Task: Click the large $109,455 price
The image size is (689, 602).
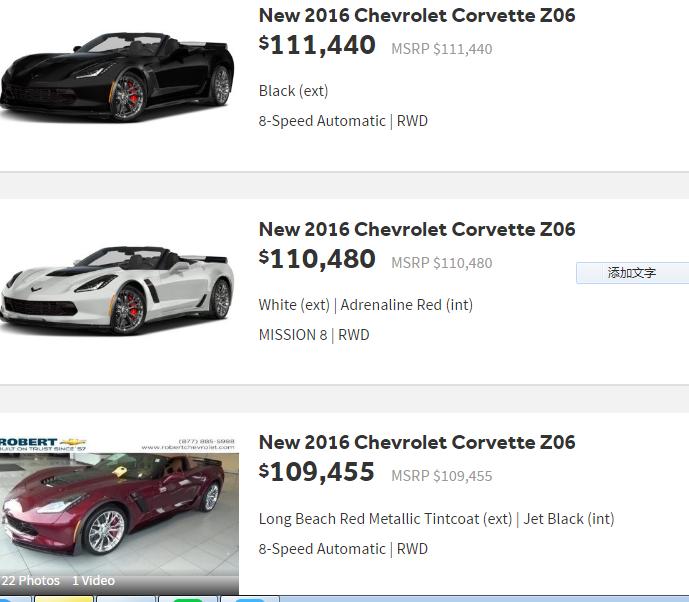Action: (x=317, y=472)
